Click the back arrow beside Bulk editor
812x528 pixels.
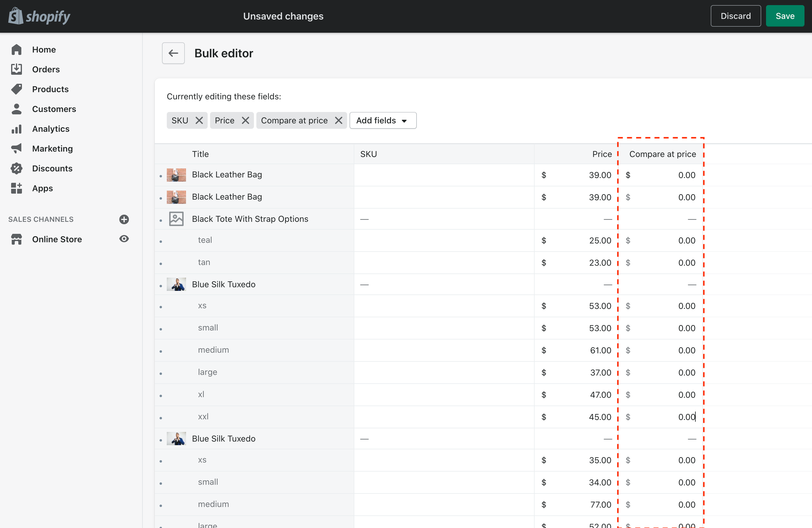(173, 53)
